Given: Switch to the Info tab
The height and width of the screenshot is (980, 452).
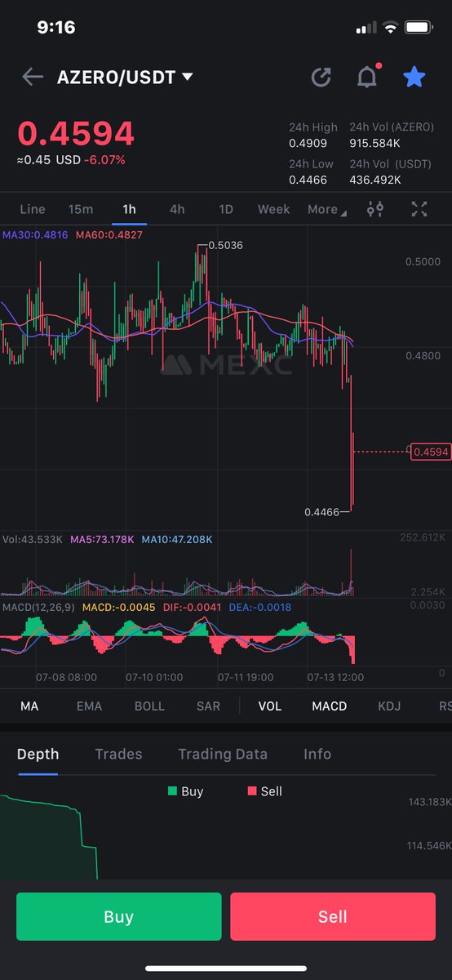Looking at the screenshot, I should point(317,754).
